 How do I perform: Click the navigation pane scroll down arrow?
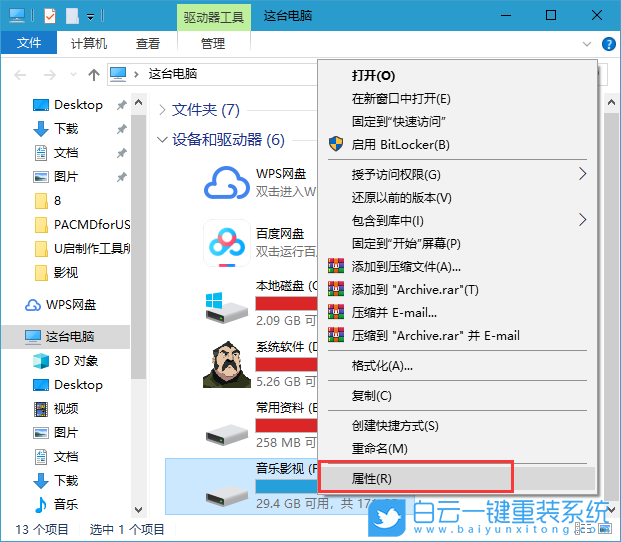[138, 510]
